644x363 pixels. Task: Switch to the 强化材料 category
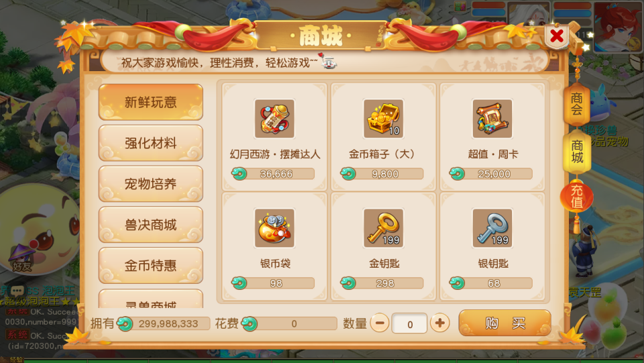151,143
